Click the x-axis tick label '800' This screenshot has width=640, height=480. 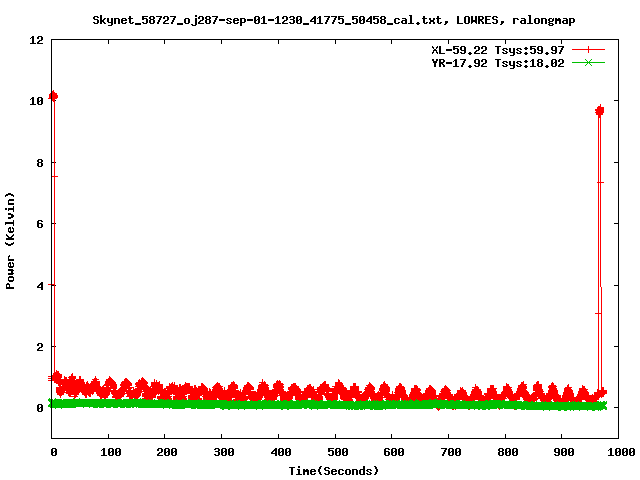pos(507,452)
